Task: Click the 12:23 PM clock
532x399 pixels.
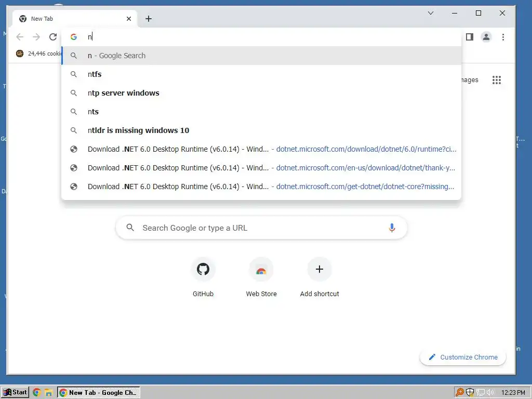Action: tap(513, 393)
